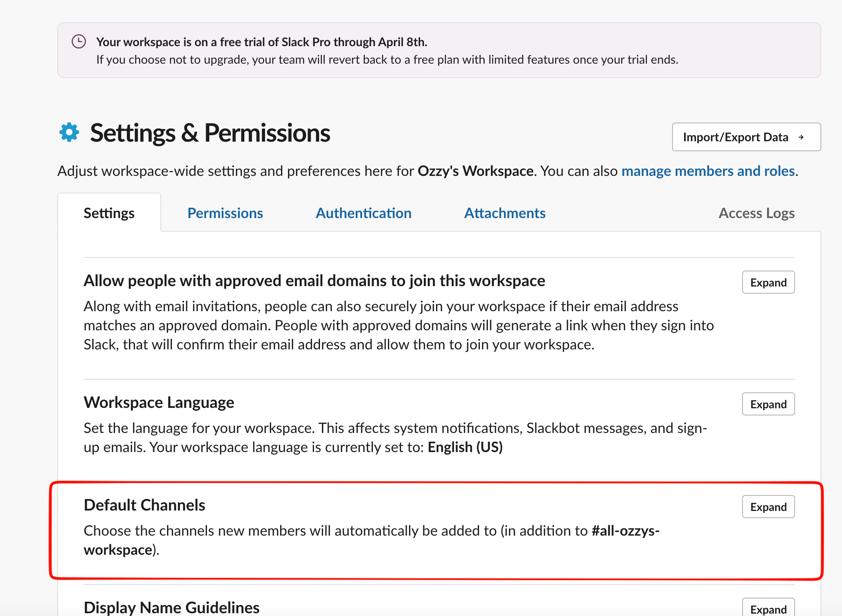This screenshot has height=616, width=842.
Task: Expand the Workspace Language section
Action: click(768, 404)
